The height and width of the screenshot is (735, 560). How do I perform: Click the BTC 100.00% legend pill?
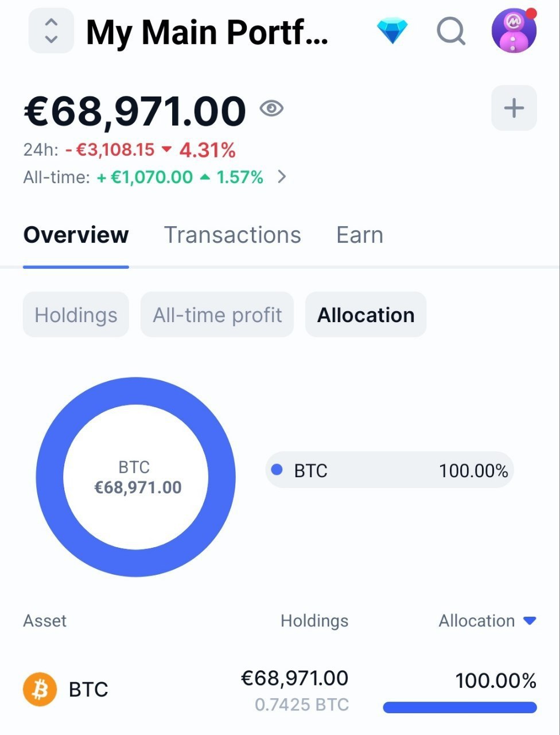point(389,470)
